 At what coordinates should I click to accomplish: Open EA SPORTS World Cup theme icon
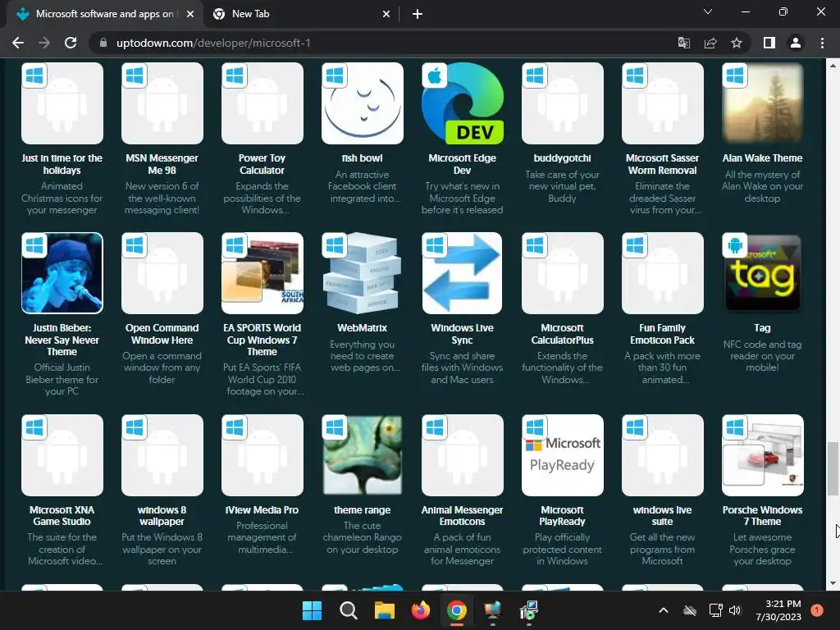click(x=262, y=273)
